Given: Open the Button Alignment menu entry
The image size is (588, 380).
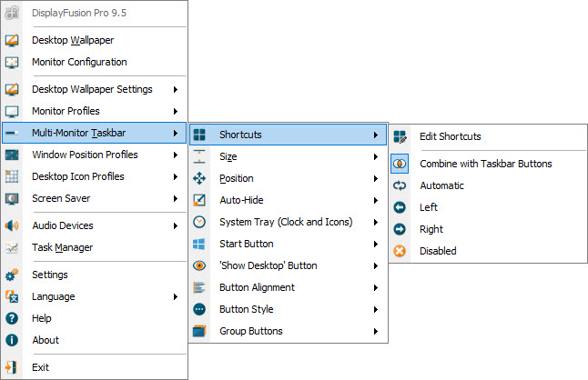Looking at the screenshot, I should coord(289,287).
